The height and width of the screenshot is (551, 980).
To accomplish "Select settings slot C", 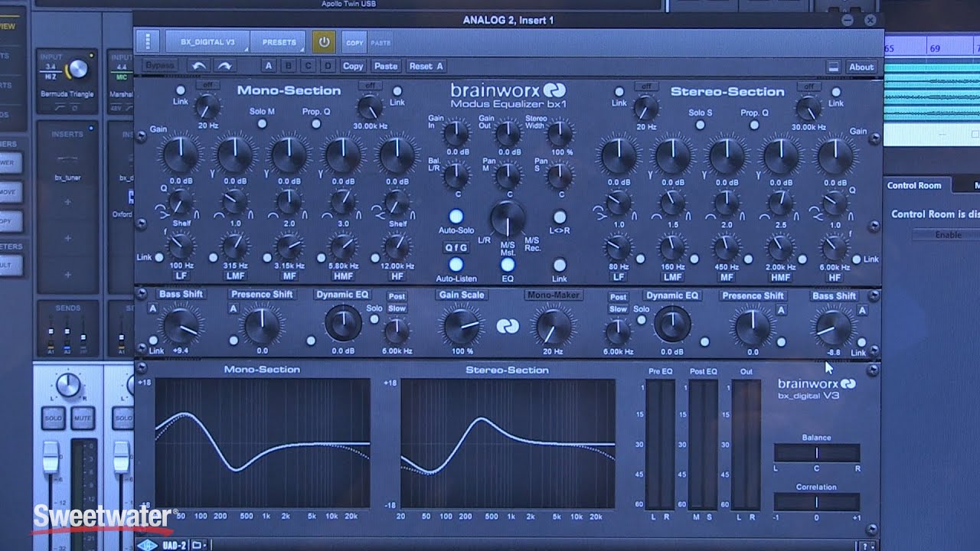I will pyautogui.click(x=308, y=67).
